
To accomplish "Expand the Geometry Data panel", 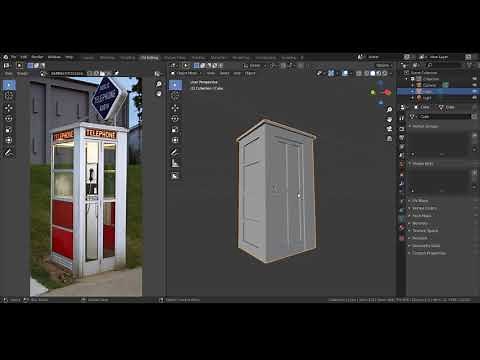I will tap(426, 246).
